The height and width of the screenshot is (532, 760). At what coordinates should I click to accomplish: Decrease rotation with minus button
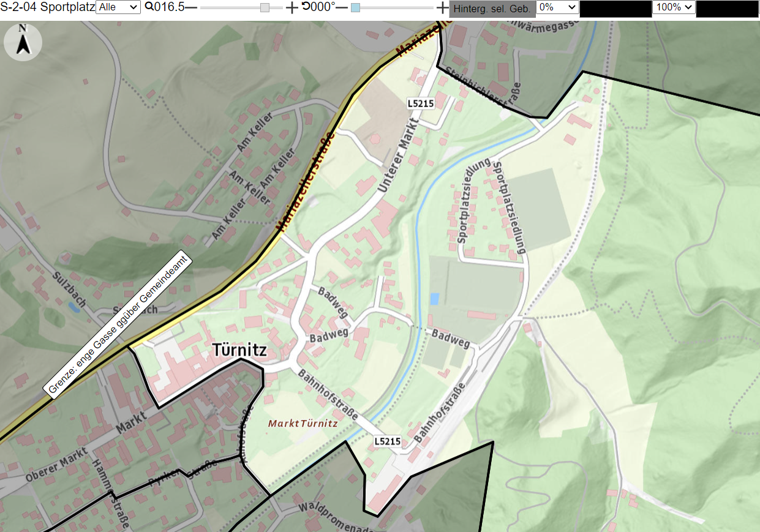[x=342, y=7]
